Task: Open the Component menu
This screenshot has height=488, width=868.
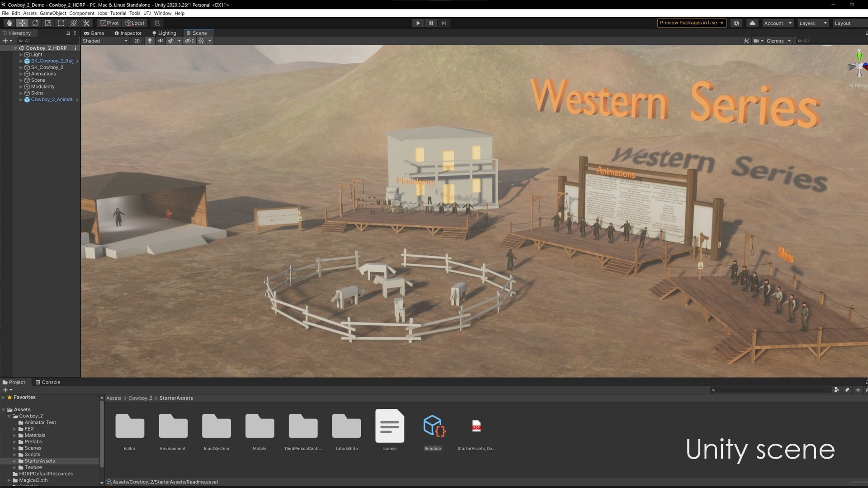Action: tap(82, 13)
